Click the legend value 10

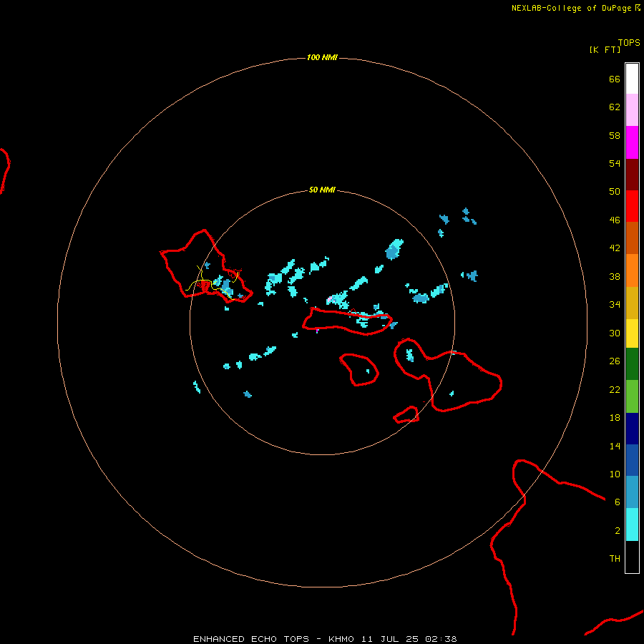tap(615, 474)
